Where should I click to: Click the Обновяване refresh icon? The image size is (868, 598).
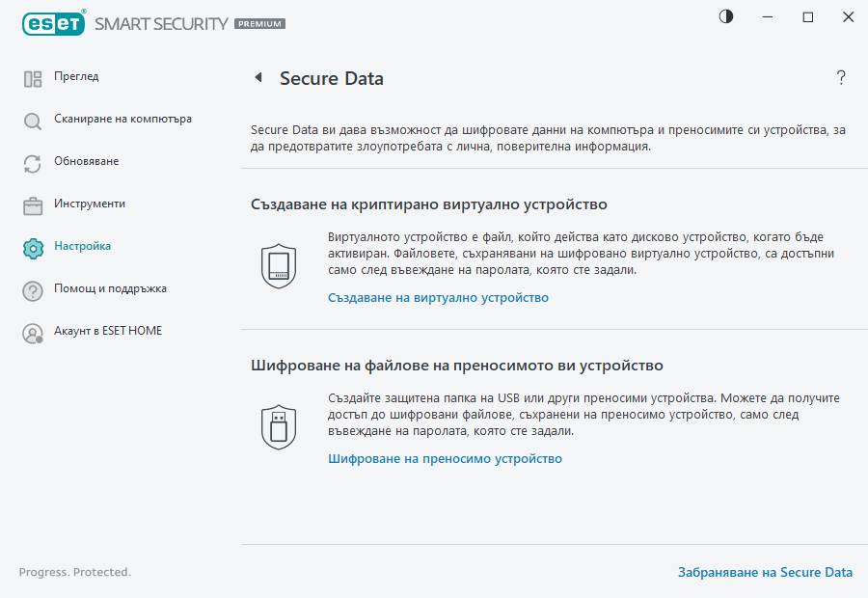point(32,163)
